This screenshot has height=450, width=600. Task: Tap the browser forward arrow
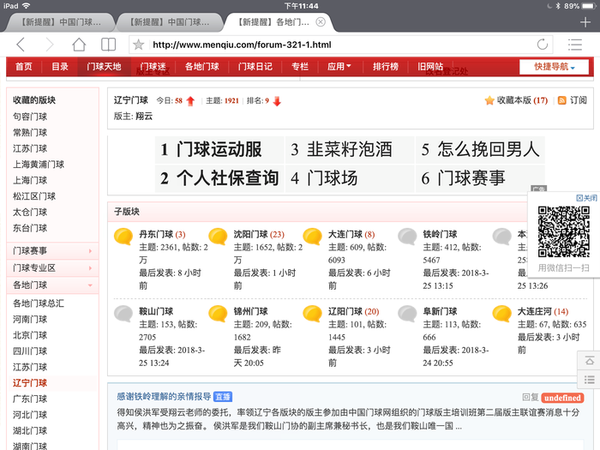click(49, 45)
